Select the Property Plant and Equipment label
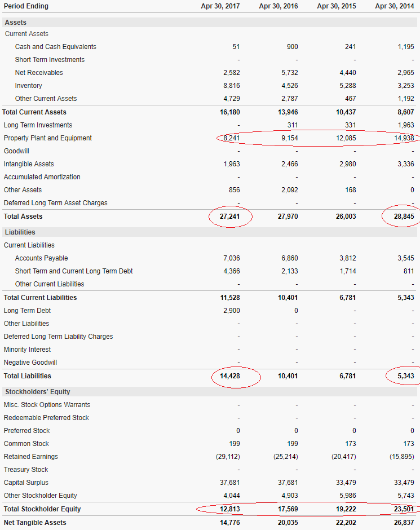 pyautogui.click(x=48, y=138)
